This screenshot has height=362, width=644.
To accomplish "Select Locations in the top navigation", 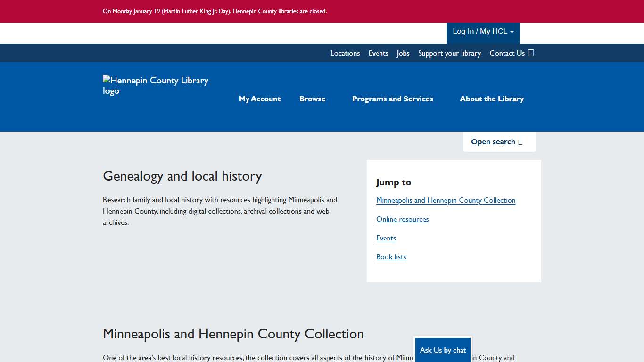I will coord(345,53).
